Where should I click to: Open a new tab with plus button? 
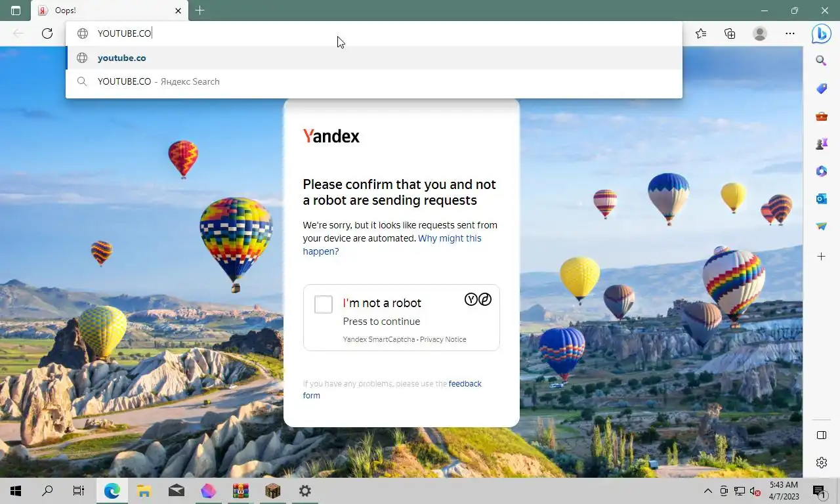(x=200, y=10)
